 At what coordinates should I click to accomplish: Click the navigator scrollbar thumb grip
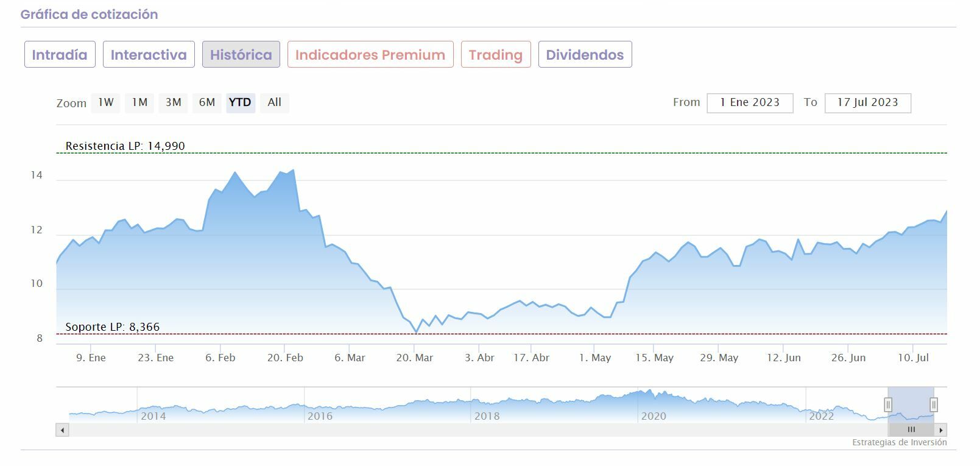pos(911,430)
